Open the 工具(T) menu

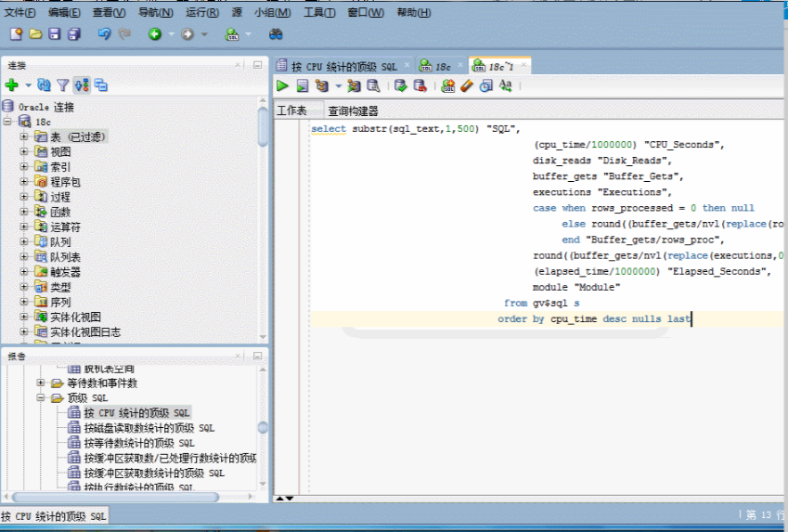tap(319, 13)
